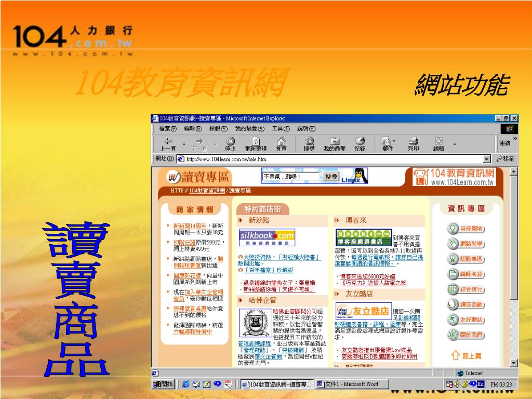Switch to 文件1 - Microsoft Word taskbar button

352,384
